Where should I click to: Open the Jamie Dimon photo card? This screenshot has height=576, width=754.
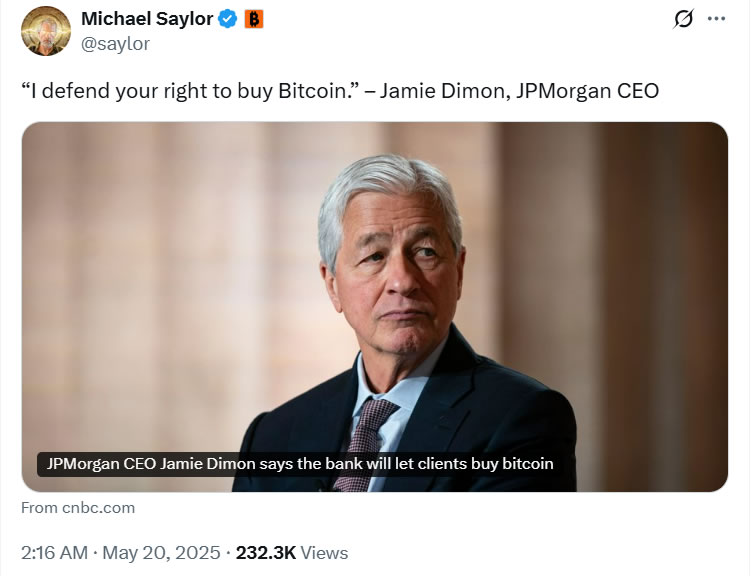pyautogui.click(x=375, y=300)
